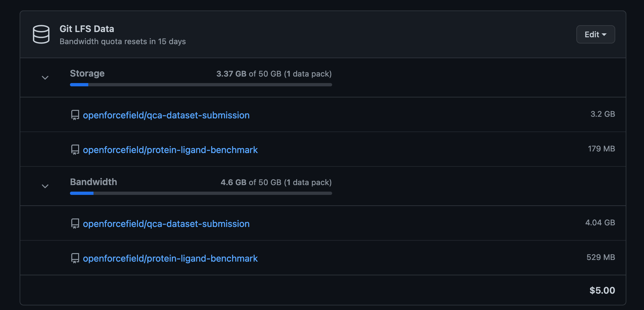Click the Storage usage progress bar
The width and height of the screenshot is (644, 310).
click(x=200, y=84)
